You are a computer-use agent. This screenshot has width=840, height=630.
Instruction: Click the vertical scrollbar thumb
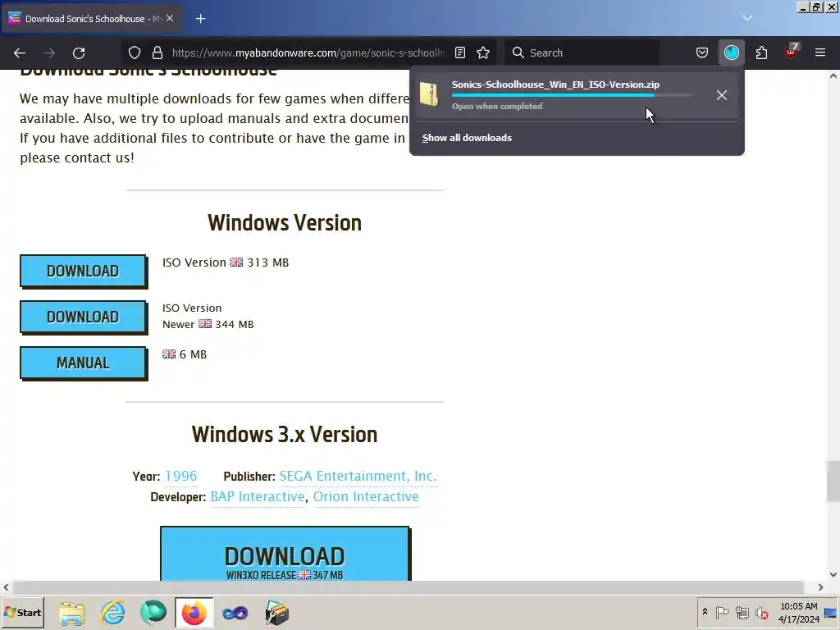pos(833,481)
